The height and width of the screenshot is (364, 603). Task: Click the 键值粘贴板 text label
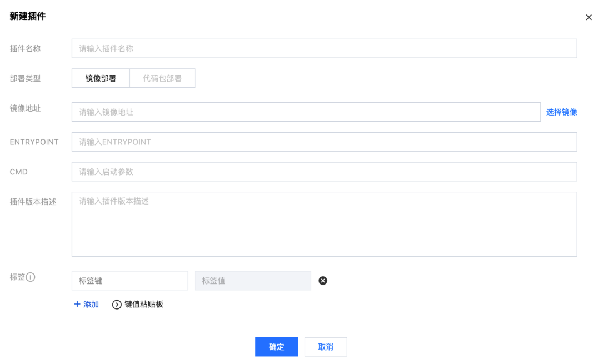[144, 304]
